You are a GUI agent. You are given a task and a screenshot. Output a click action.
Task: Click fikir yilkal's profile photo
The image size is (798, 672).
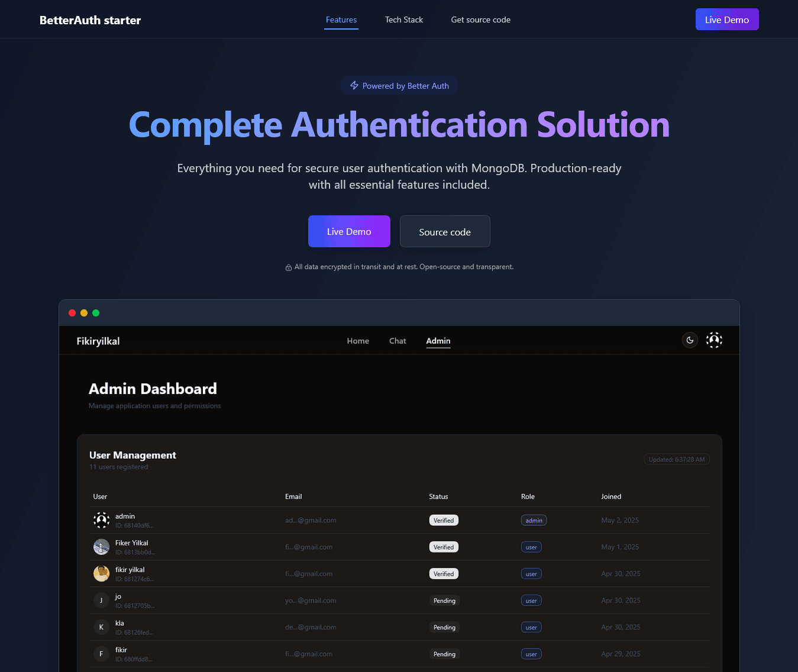coord(101,573)
